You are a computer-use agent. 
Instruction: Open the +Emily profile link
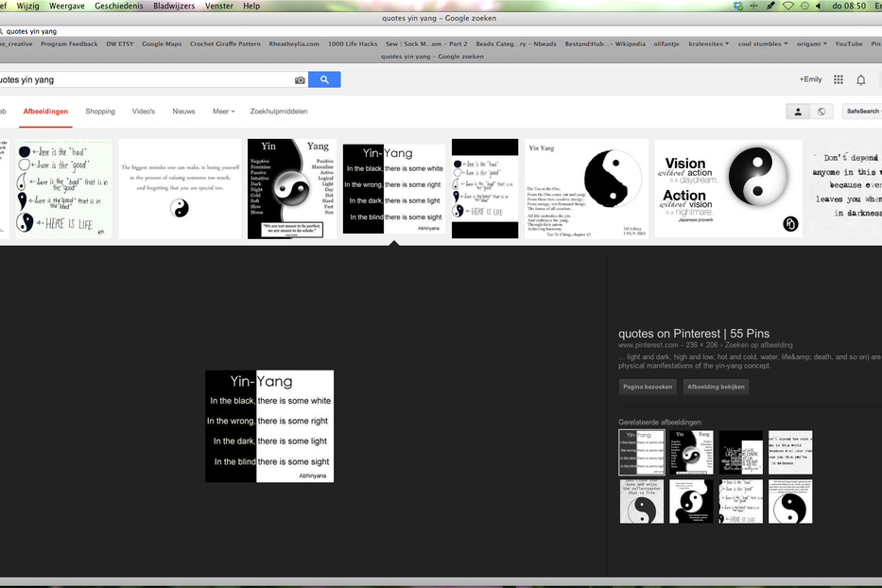click(810, 79)
